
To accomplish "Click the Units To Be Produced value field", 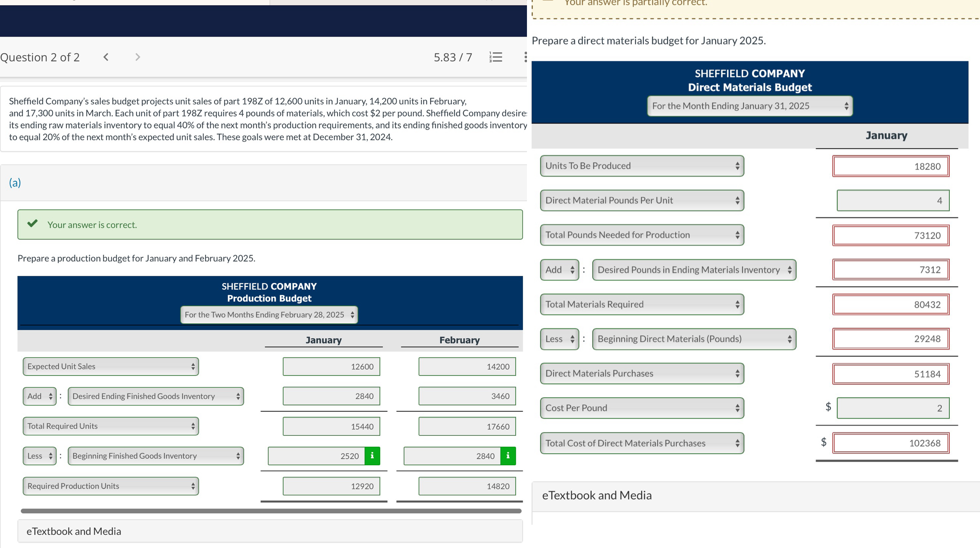I will click(890, 166).
